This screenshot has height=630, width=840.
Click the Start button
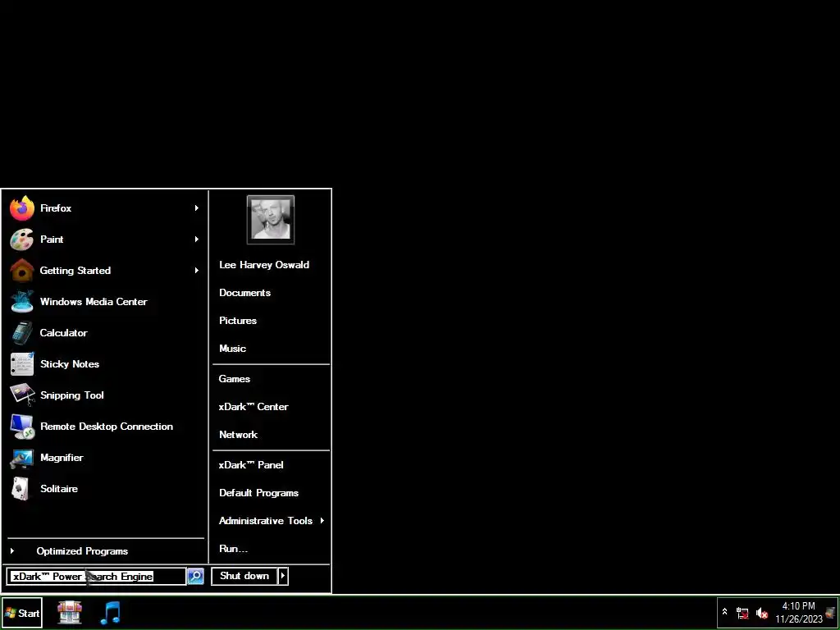coord(22,614)
